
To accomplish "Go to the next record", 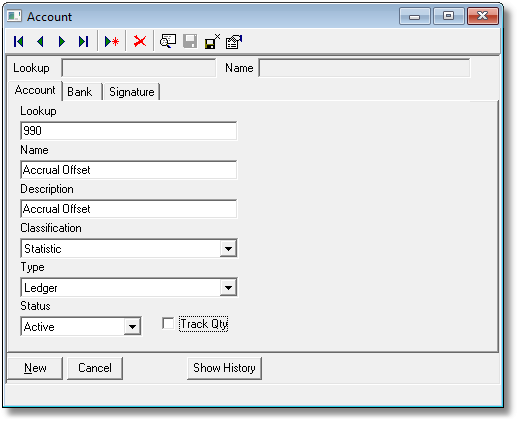I will pos(62,42).
